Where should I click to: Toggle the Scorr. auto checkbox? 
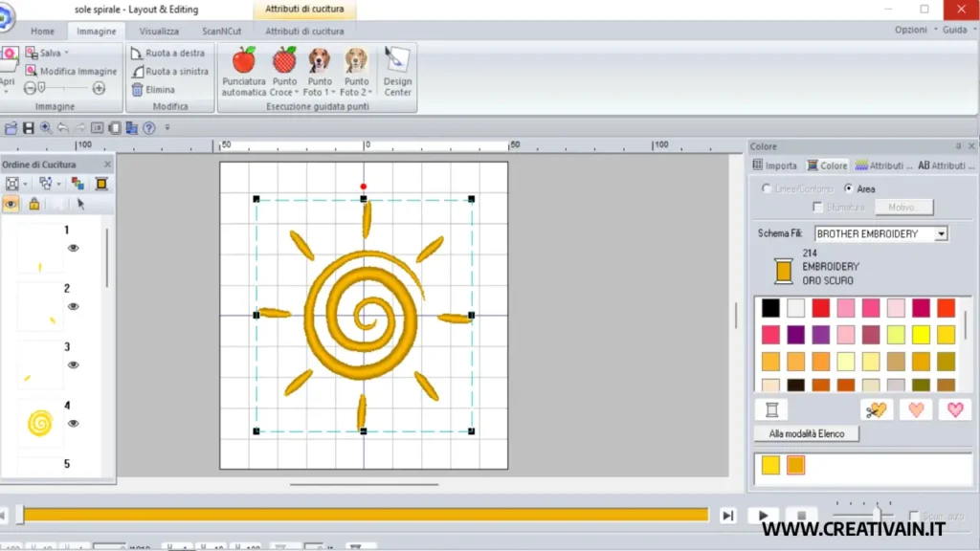914,516
